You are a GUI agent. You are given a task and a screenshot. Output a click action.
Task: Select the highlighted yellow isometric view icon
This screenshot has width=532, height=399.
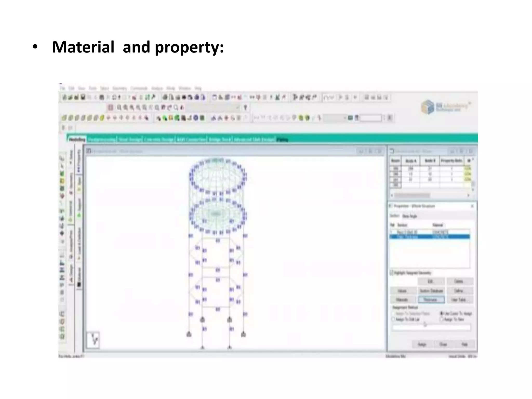tap(102, 118)
